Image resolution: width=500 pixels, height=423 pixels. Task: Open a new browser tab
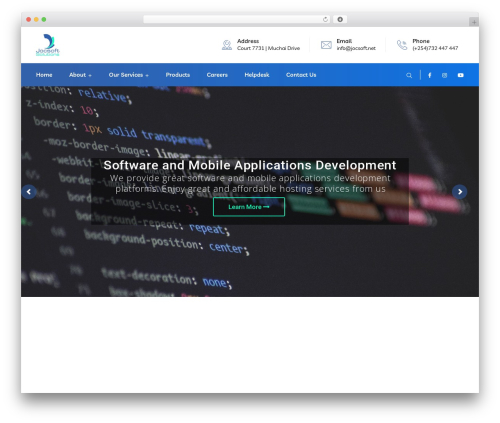point(474,22)
